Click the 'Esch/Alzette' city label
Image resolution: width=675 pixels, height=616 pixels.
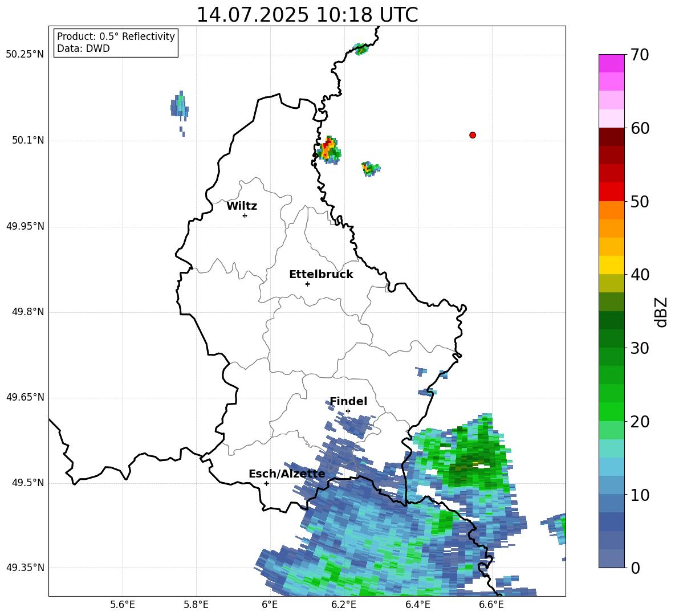(x=287, y=474)
